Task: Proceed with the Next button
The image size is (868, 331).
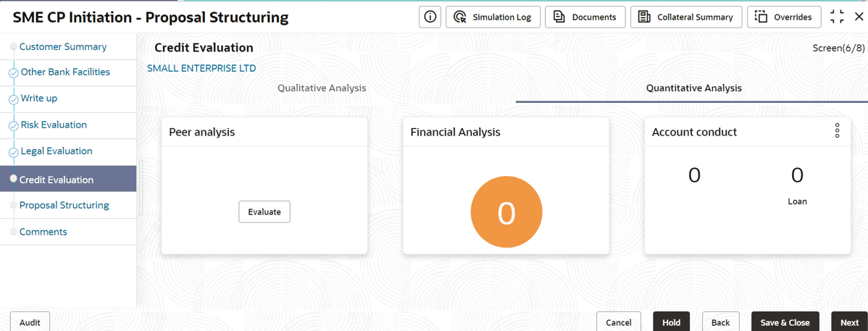Action: pyautogui.click(x=849, y=322)
